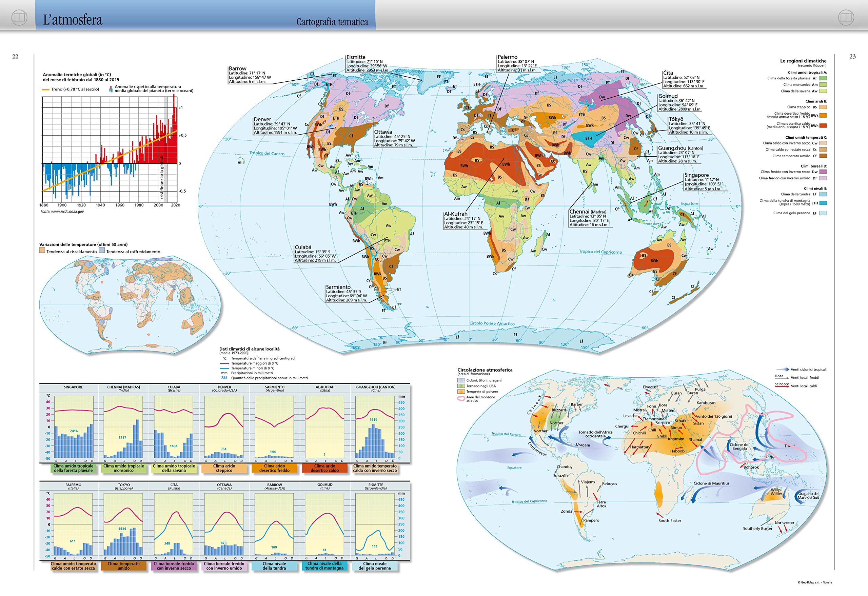Click the Clima arido desertico caldo chart label
868x596 pixels.
pyautogui.click(x=324, y=468)
